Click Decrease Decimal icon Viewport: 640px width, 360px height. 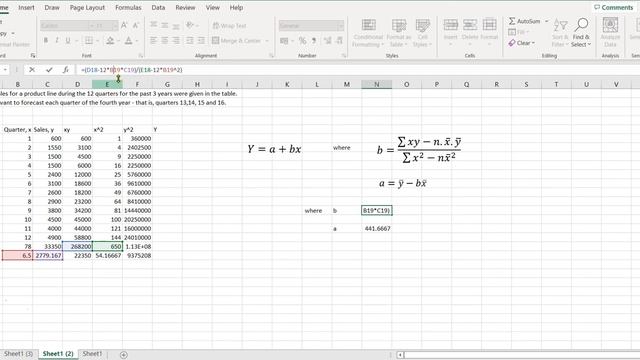pos(339,41)
